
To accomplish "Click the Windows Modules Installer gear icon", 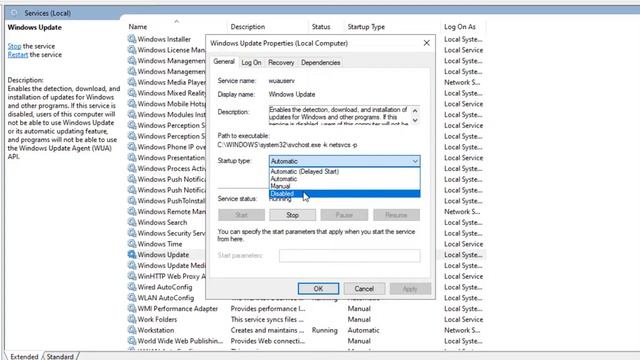I will (x=132, y=114).
